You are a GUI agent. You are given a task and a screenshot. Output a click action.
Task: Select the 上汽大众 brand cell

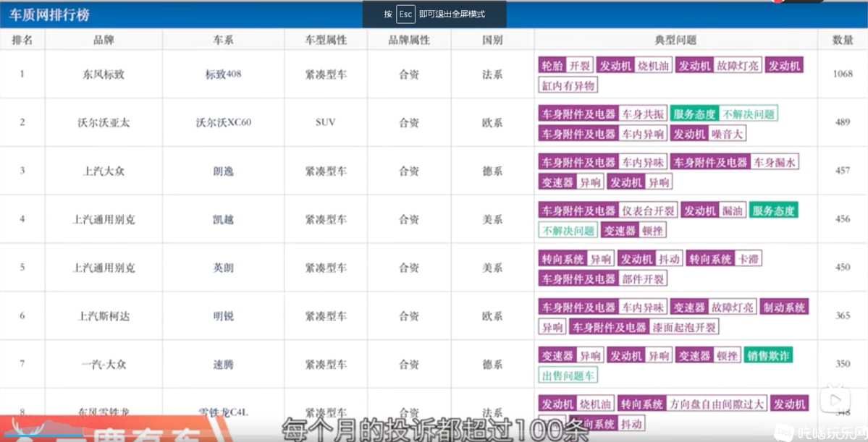point(104,171)
